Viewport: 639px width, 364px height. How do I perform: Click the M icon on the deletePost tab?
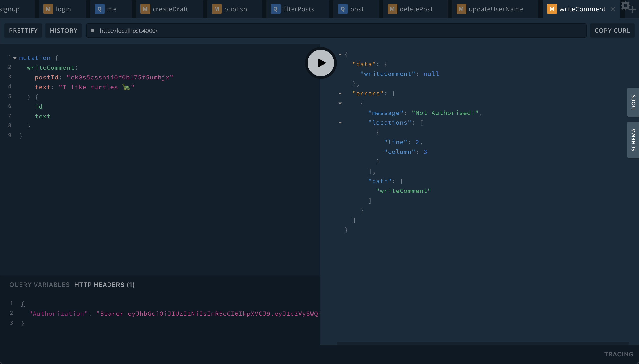(x=392, y=9)
